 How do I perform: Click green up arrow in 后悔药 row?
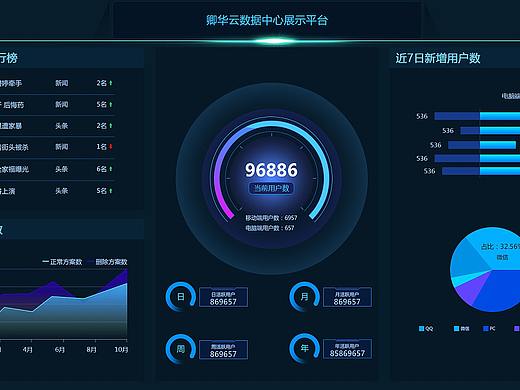[111, 105]
